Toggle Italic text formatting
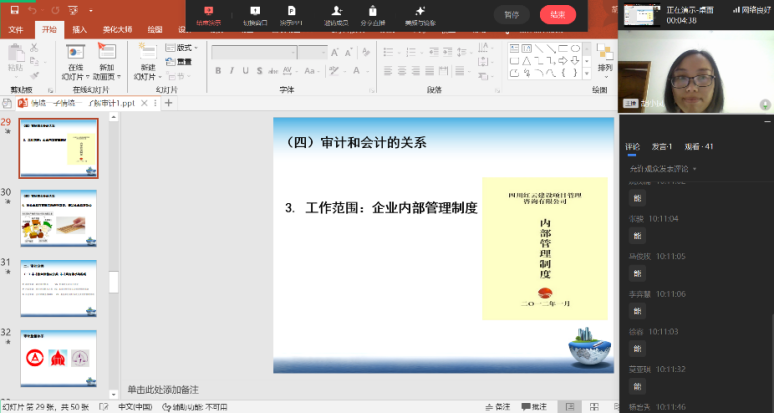 tap(231, 70)
